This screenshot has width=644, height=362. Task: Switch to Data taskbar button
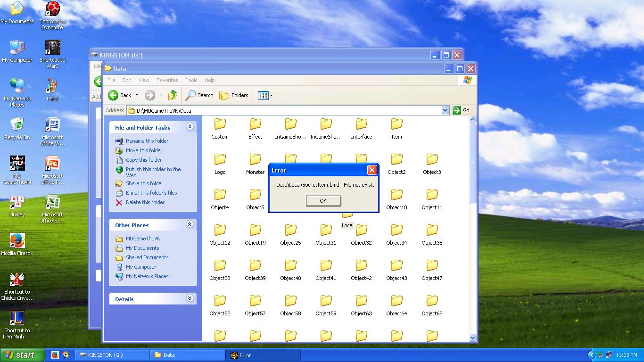188,355
